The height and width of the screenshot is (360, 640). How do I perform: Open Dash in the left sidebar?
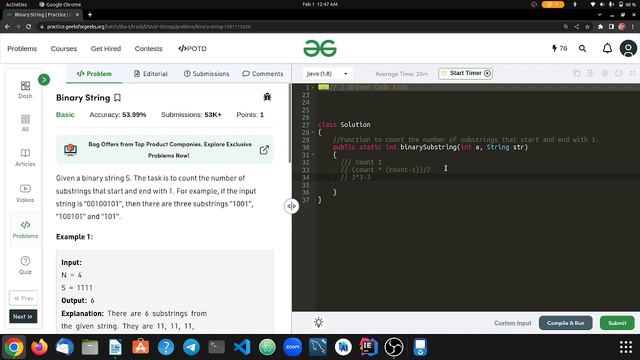coord(25,90)
